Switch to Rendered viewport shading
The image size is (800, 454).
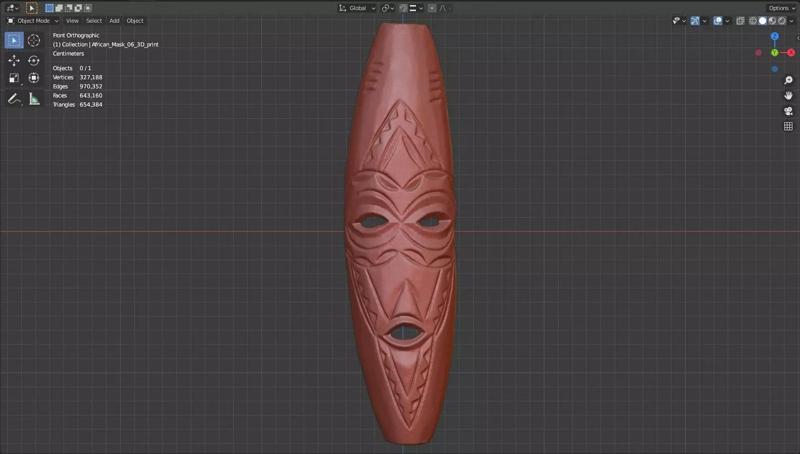tap(782, 21)
